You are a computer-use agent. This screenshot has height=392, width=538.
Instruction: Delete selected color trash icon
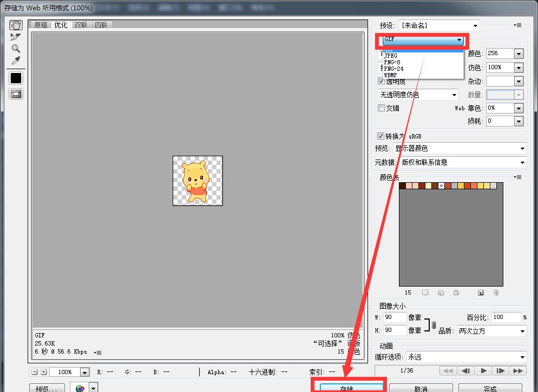click(x=496, y=293)
